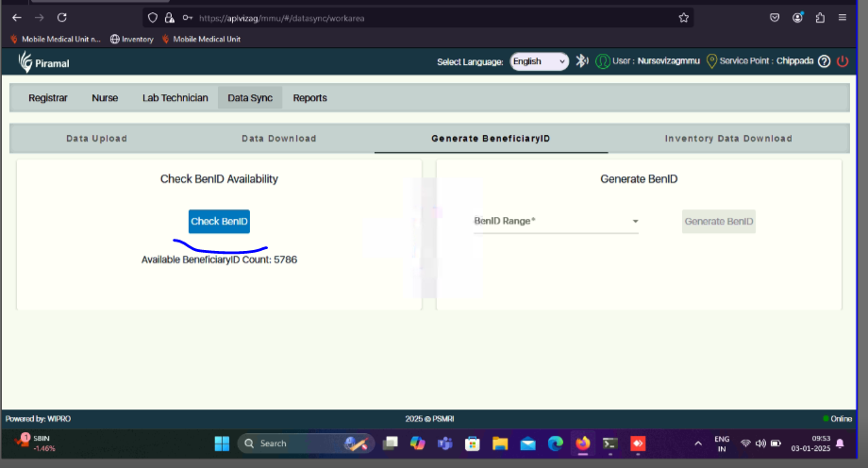The height and width of the screenshot is (468, 868).
Task: Bookmark this page with the star icon
Action: (x=683, y=17)
